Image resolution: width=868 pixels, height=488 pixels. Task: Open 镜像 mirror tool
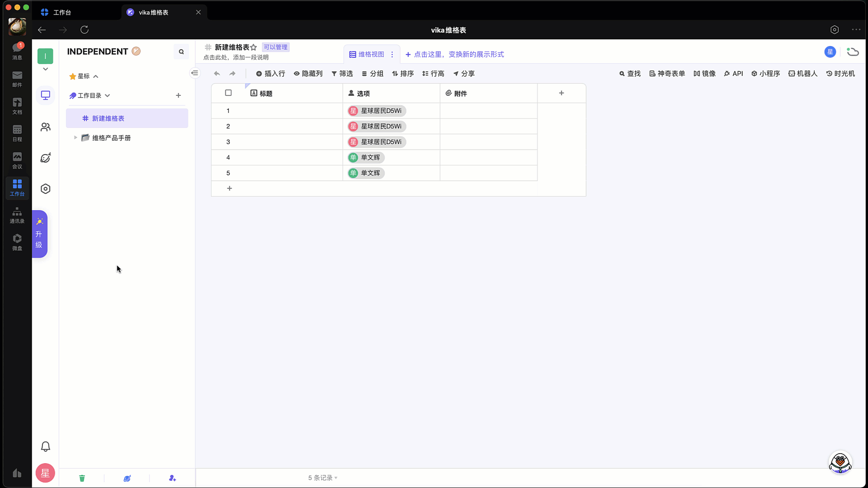[x=704, y=74]
